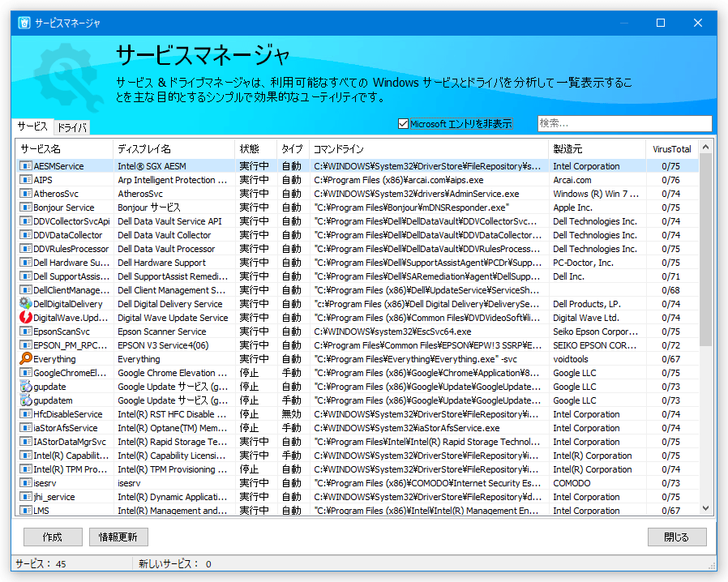Screen dimensions: 728x582
Task: Sort by the ディスプレイ名 column header
Action: point(173,149)
